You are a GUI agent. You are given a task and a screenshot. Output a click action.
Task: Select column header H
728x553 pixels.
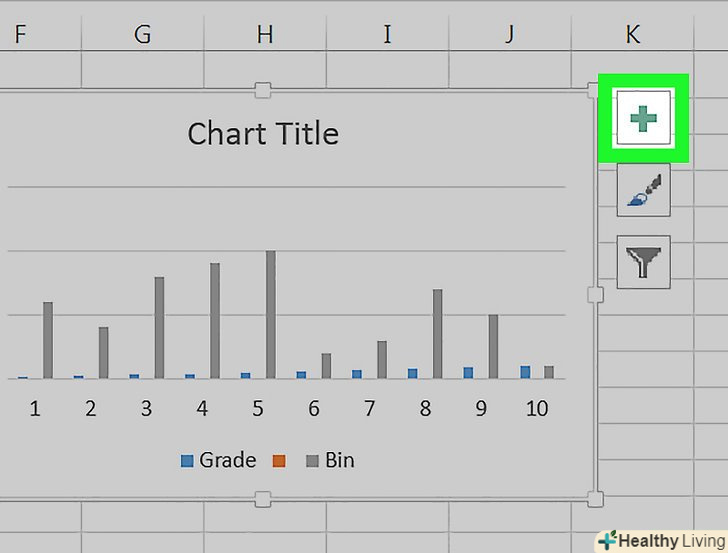coord(265,35)
